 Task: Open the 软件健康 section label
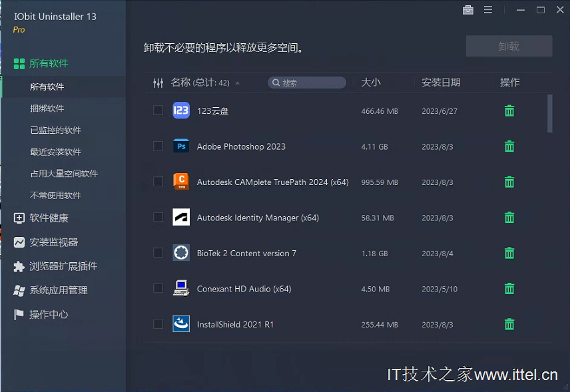tap(49, 218)
